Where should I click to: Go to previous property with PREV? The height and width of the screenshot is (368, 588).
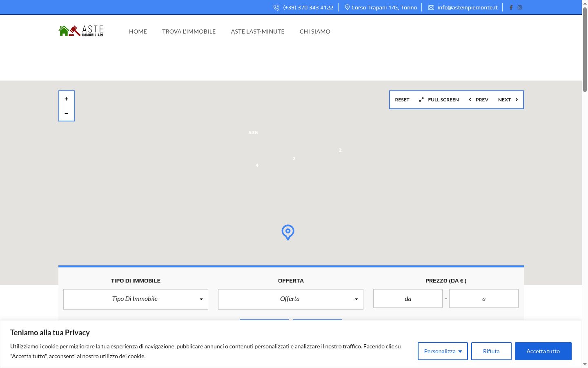click(x=478, y=100)
